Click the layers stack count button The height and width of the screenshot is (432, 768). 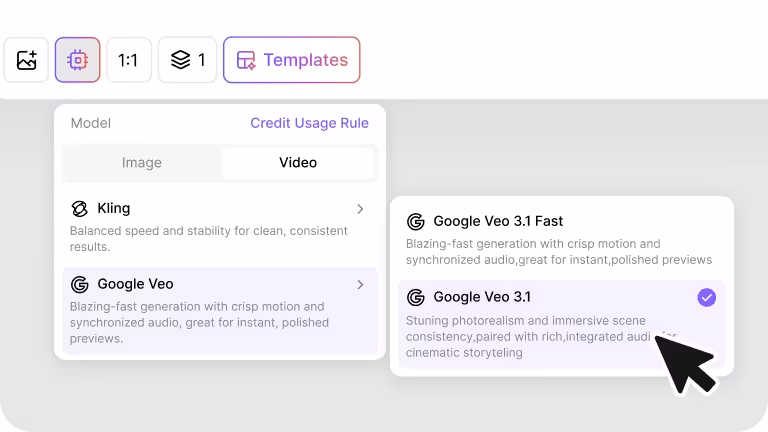[187, 60]
